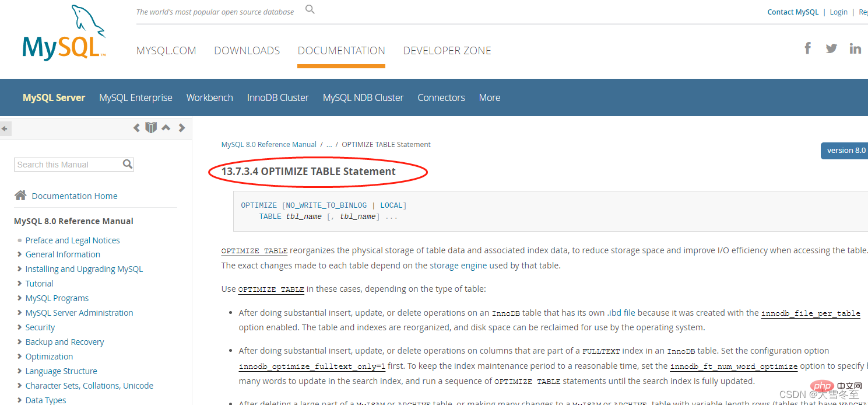868x405 pixels.
Task: Click the innodb_file_per_table option link
Action: [811, 313]
